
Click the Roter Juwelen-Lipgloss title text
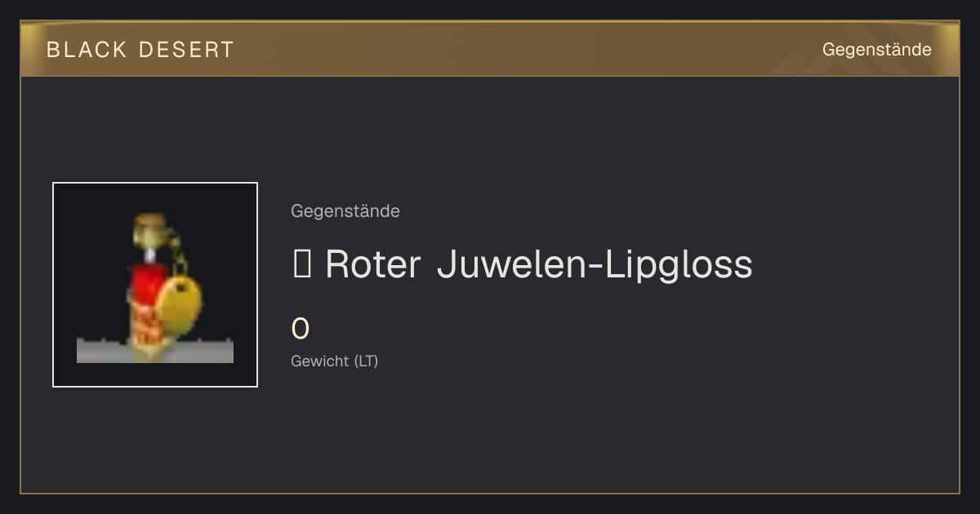[x=523, y=264]
